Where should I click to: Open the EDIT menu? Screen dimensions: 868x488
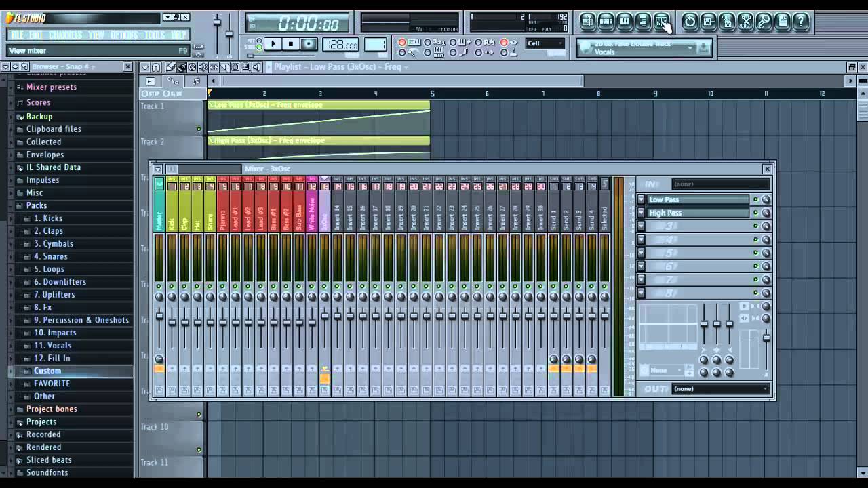pyautogui.click(x=36, y=35)
